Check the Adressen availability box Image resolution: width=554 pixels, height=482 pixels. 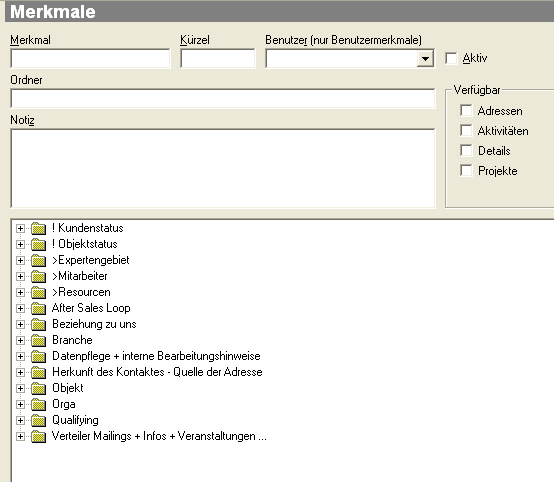click(466, 111)
